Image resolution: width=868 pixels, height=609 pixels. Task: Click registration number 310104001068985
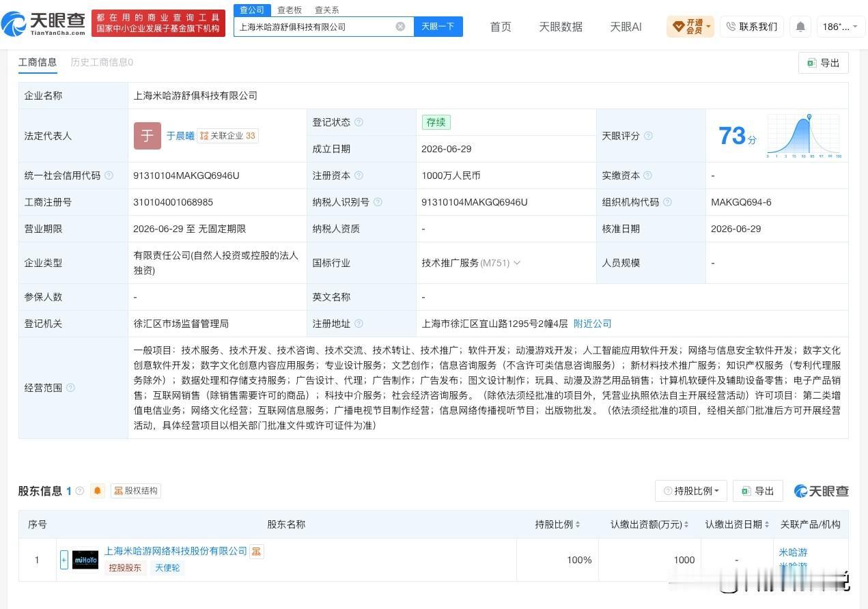click(x=173, y=202)
